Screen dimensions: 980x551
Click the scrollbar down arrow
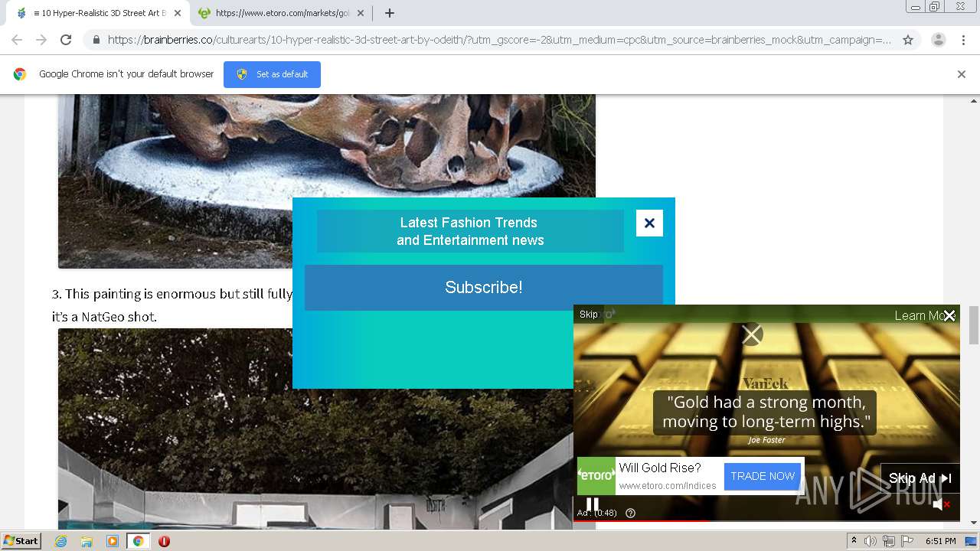point(974,523)
